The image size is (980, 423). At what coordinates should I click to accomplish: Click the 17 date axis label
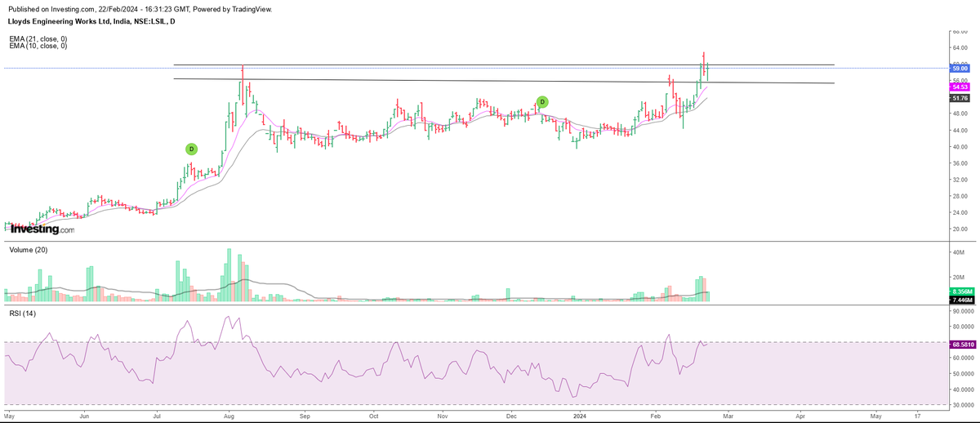[x=918, y=415]
